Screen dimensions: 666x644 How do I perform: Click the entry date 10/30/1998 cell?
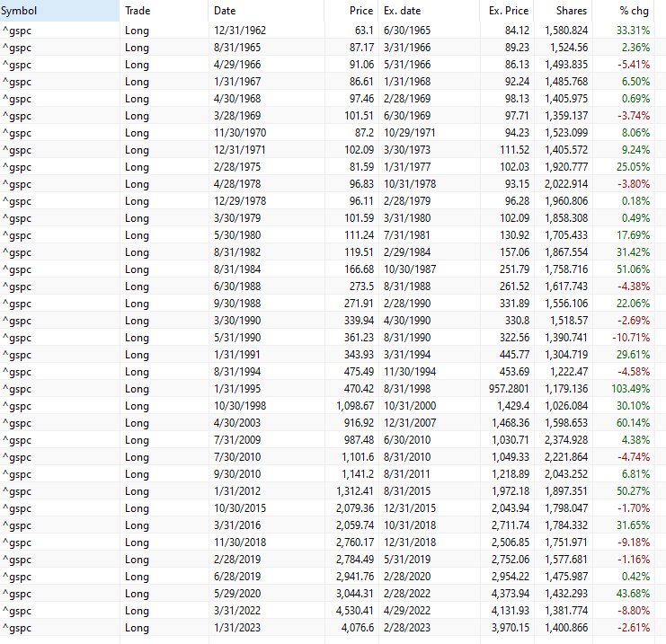click(x=240, y=406)
